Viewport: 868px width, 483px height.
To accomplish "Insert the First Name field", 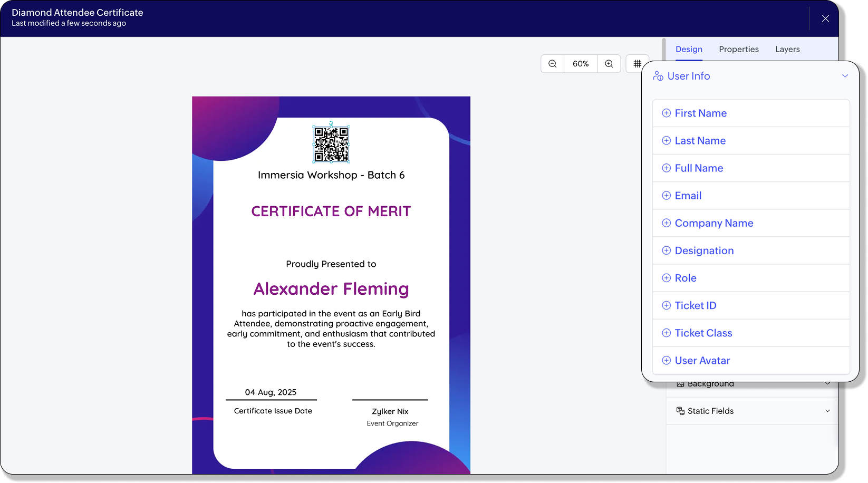I will pyautogui.click(x=751, y=113).
